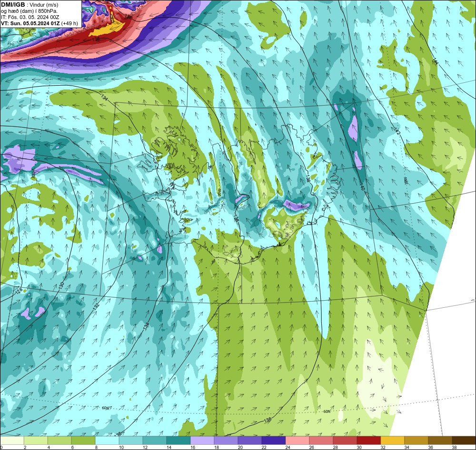The height and width of the screenshot is (450, 476).
Task: Click the legend scale number '2'
Action: (25, 447)
